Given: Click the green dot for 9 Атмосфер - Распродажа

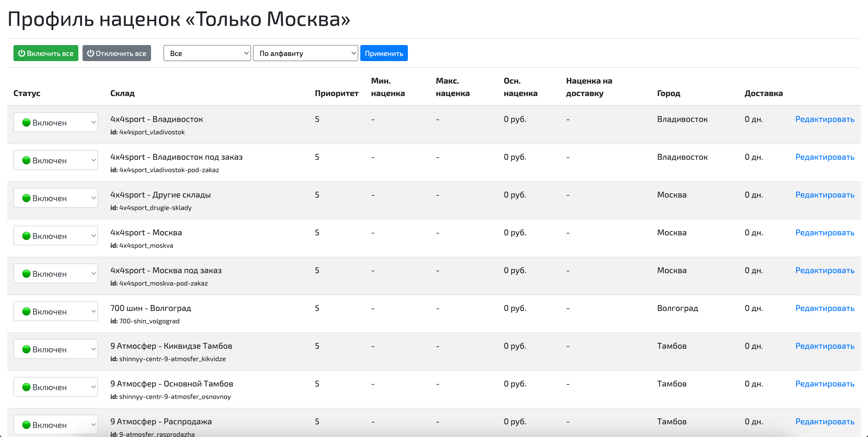Looking at the screenshot, I should [27, 425].
